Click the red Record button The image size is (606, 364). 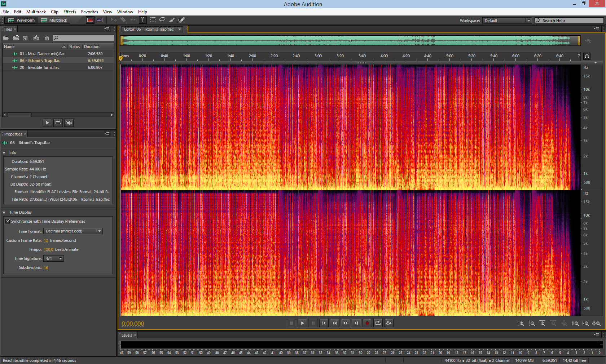pos(367,323)
